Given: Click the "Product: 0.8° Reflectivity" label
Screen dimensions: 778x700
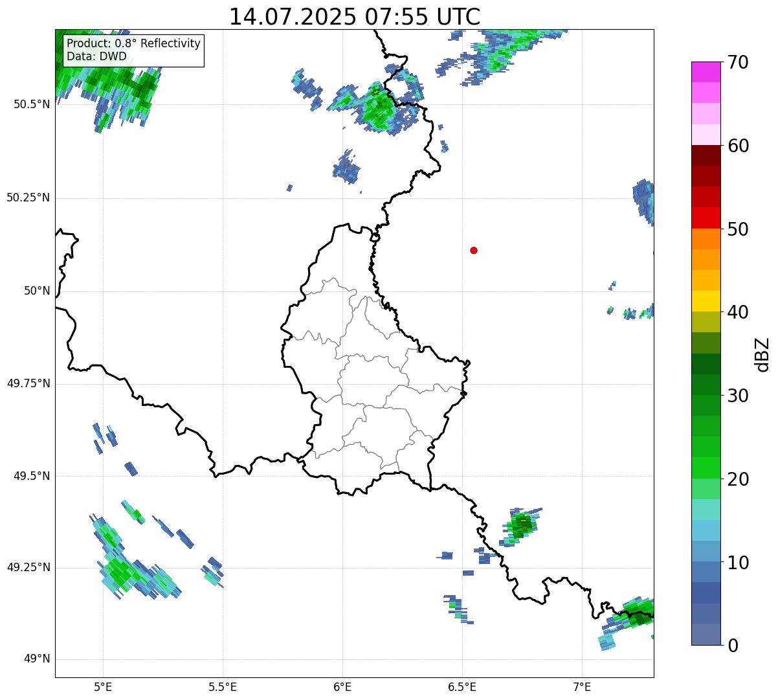Looking at the screenshot, I should [x=134, y=43].
